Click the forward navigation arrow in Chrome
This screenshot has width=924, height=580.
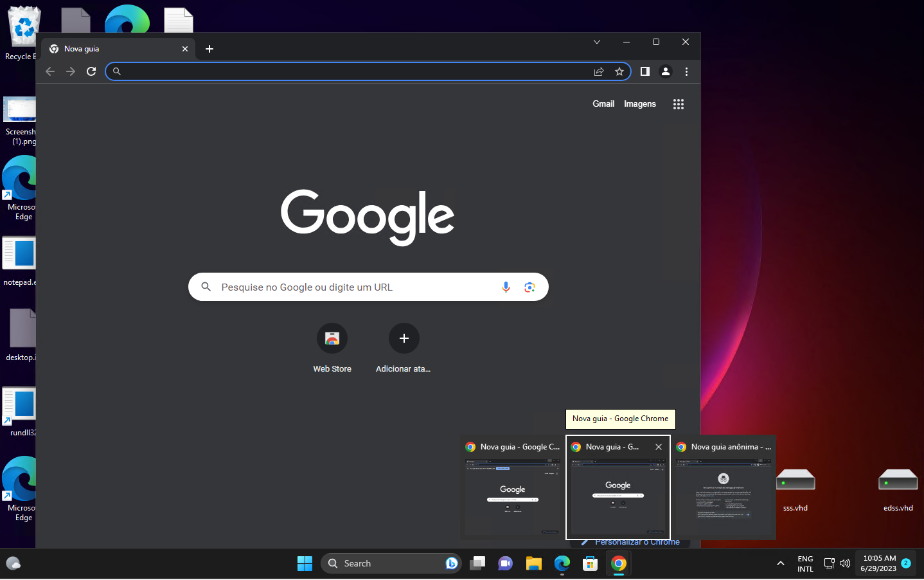click(x=71, y=71)
